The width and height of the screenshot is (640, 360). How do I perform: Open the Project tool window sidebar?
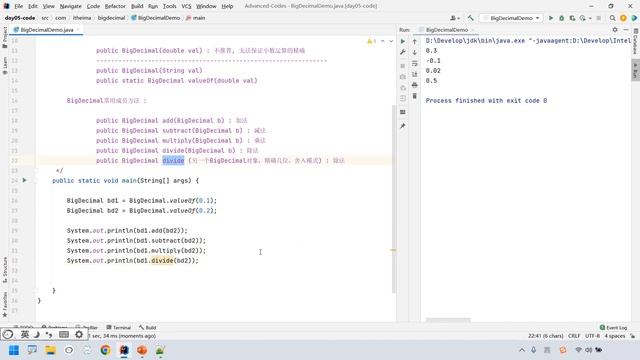(5, 37)
